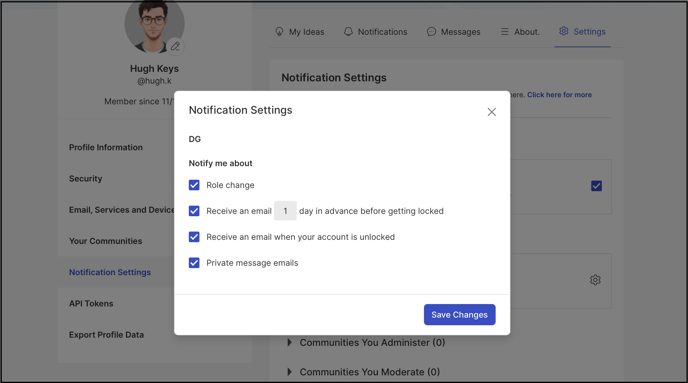Open Profile Information in the sidebar
The image size is (688, 383).
click(x=106, y=147)
